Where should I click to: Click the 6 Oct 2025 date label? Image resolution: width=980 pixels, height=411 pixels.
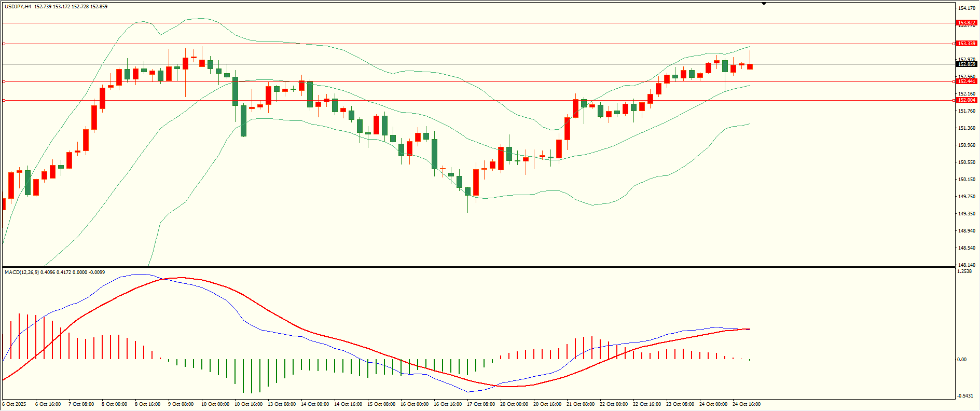[14, 404]
